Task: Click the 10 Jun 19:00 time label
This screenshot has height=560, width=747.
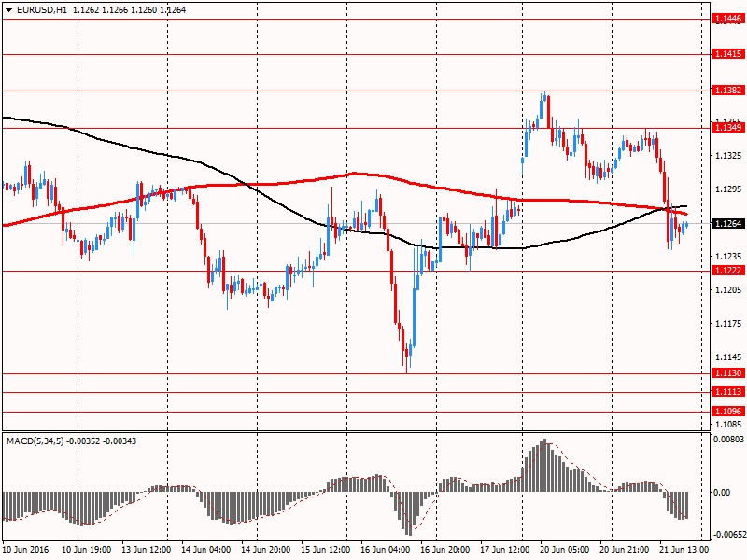Action: (x=87, y=549)
